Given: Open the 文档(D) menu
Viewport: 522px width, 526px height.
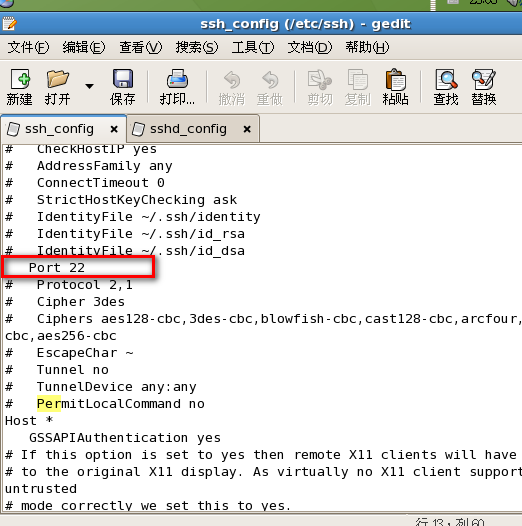Looking at the screenshot, I should [310, 47].
